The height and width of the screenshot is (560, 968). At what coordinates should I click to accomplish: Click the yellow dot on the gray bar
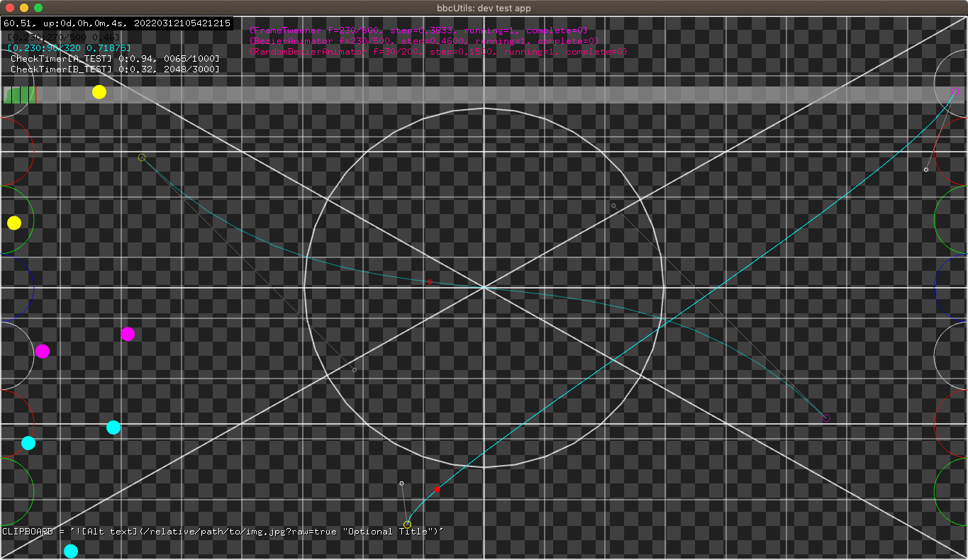click(99, 92)
